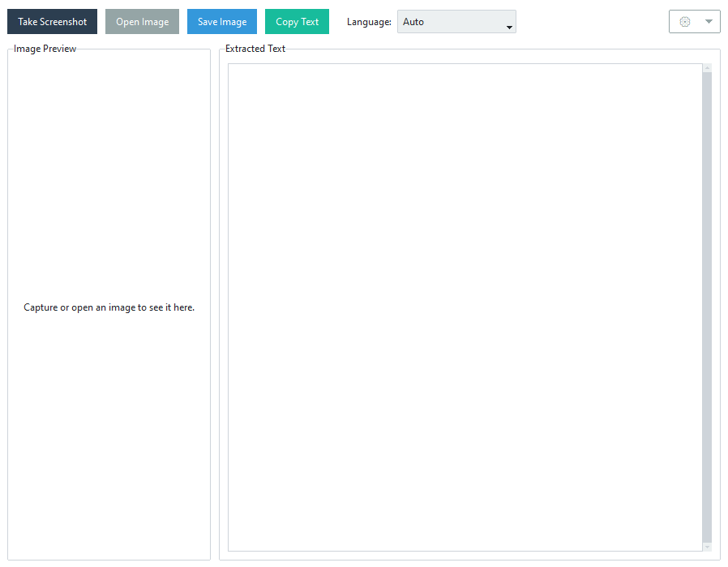This screenshot has width=728, height=567.
Task: Click the Language: label
Action: (x=369, y=22)
